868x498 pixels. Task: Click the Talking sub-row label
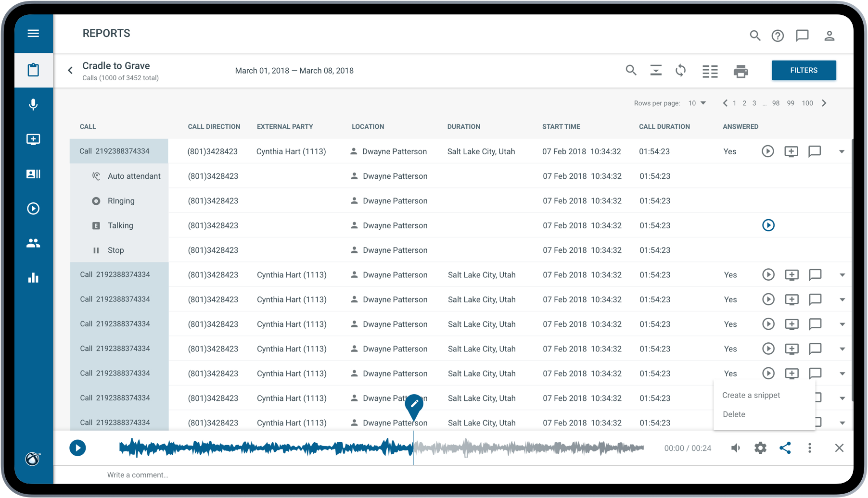(x=120, y=225)
